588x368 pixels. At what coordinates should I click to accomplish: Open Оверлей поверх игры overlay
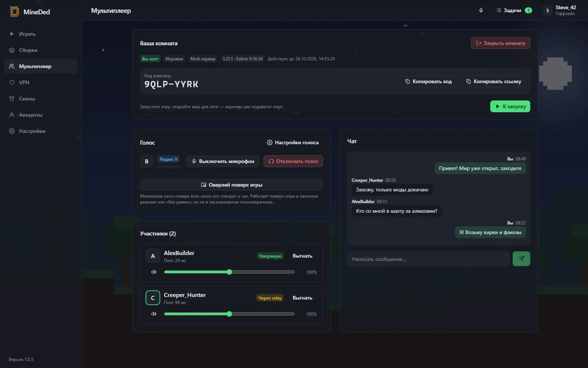(232, 185)
